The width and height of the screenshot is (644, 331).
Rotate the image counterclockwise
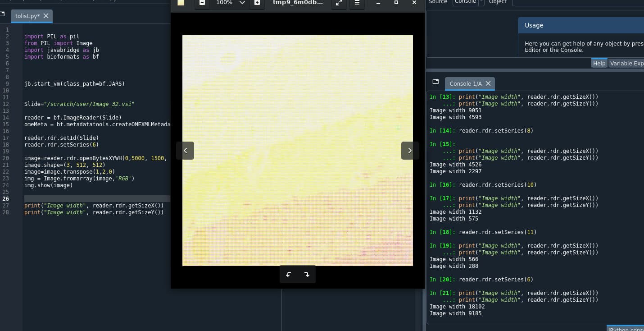click(289, 274)
